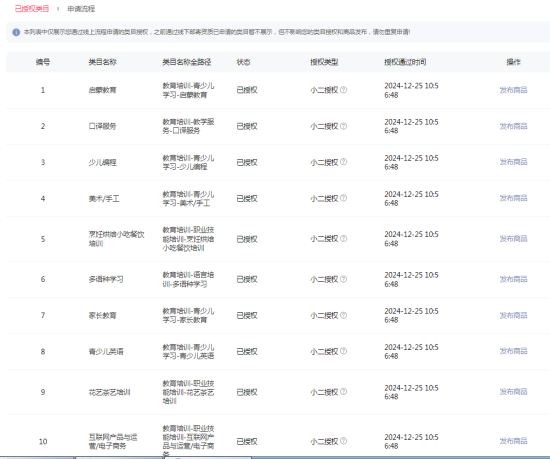Screen dimensions: 550x459
Task: Click the 授权通过时间 column header
Action: pos(405,62)
